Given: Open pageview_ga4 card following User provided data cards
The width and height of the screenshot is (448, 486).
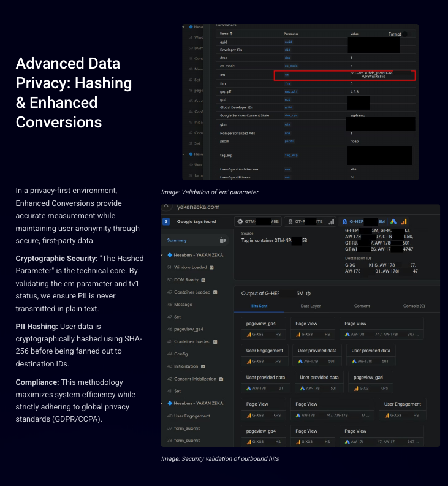Looking at the screenshot, I should point(371,382).
